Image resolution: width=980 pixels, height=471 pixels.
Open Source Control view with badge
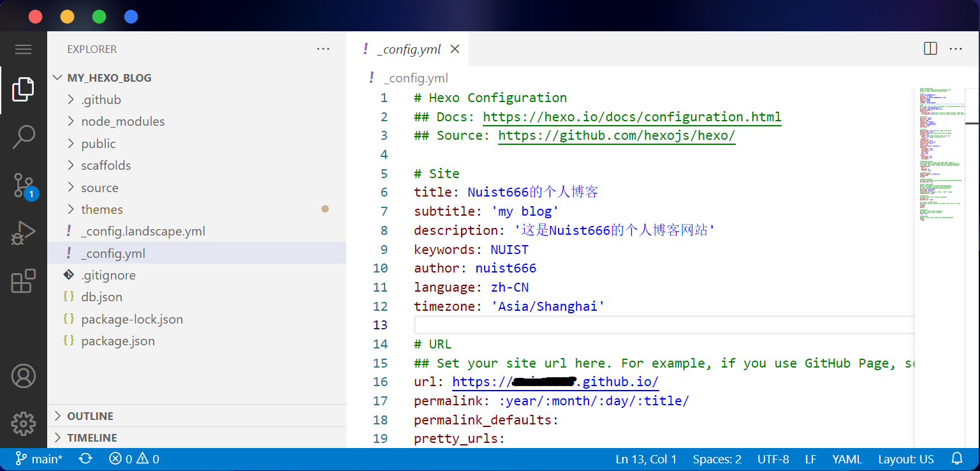[23, 186]
